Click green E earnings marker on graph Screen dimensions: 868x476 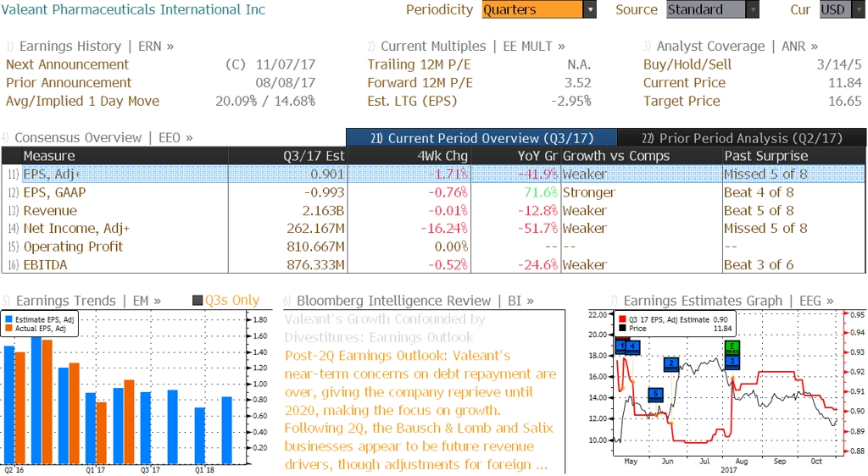732,348
